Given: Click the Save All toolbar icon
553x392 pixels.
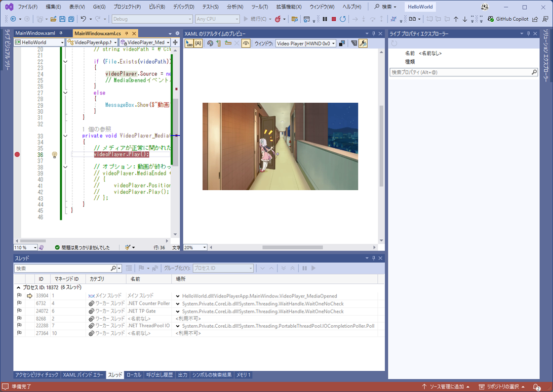Looking at the screenshot, I should pos(70,19).
